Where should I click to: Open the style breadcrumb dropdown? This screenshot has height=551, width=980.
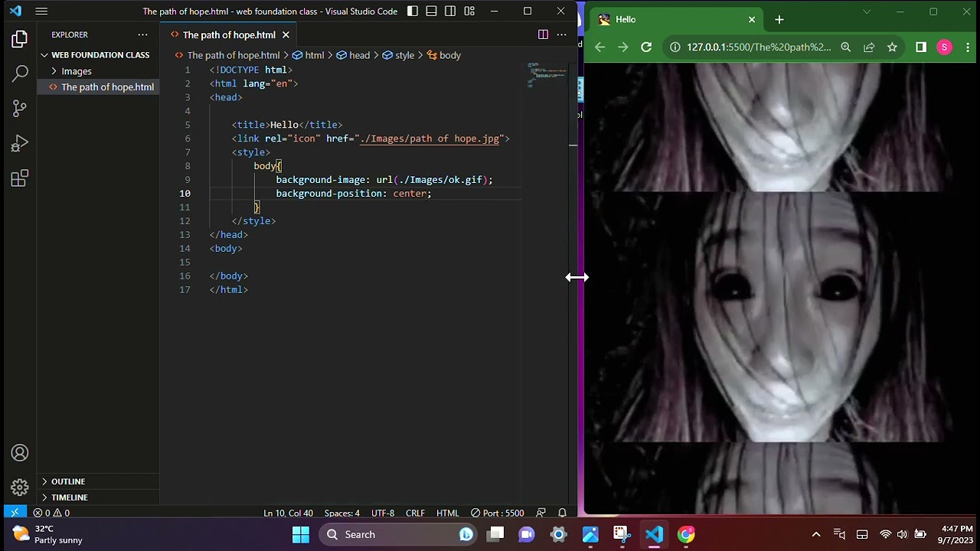pos(398,55)
